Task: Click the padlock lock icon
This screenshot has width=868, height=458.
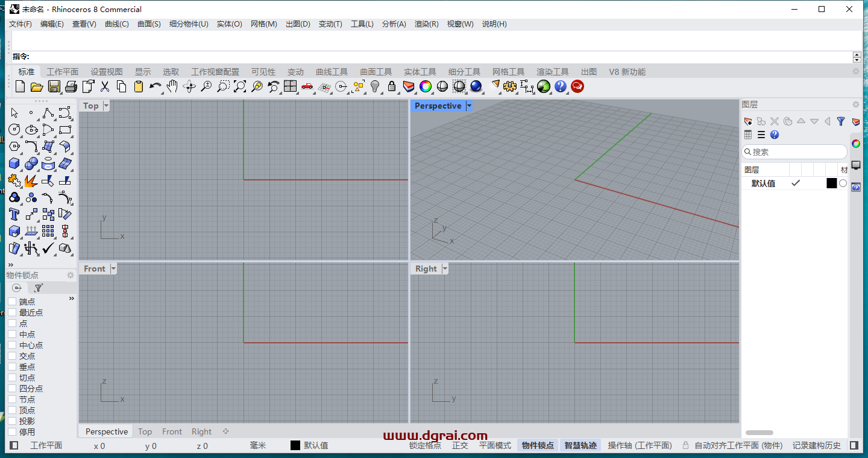Action: tap(392, 86)
